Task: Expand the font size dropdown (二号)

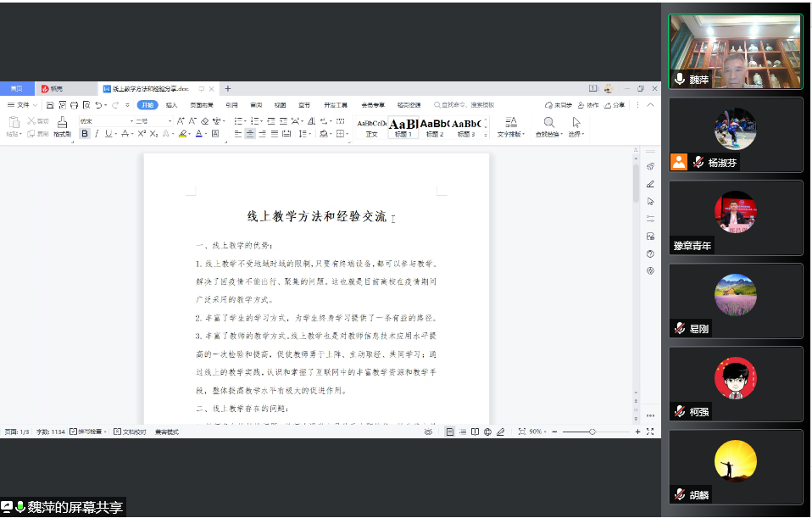Action: tap(153, 121)
